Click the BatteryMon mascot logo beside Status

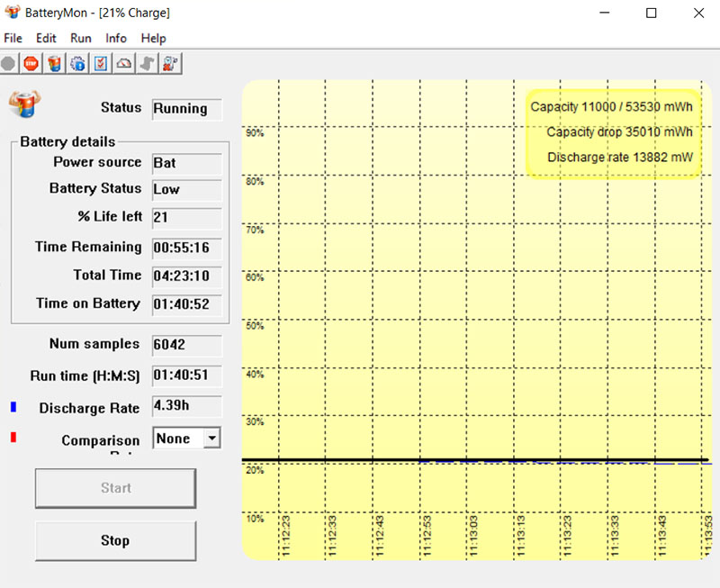click(25, 103)
